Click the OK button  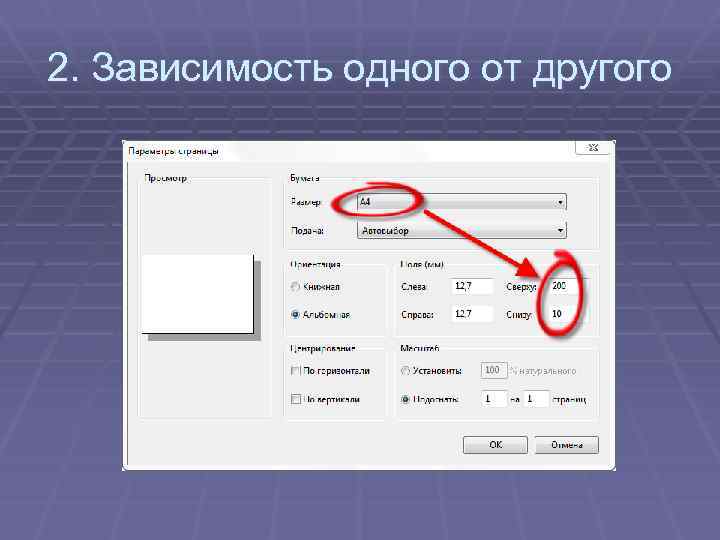pyautogui.click(x=495, y=444)
